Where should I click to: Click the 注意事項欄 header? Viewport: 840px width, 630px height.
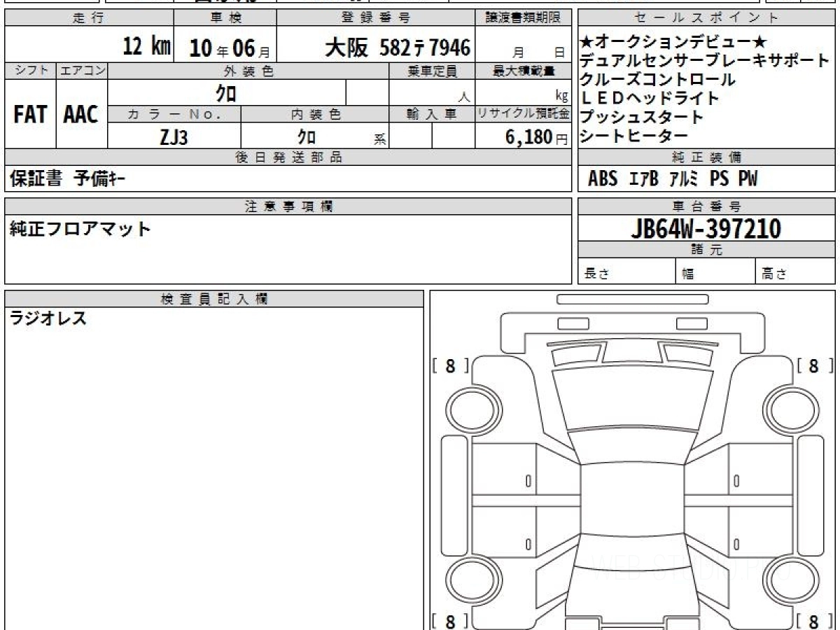coord(288,206)
